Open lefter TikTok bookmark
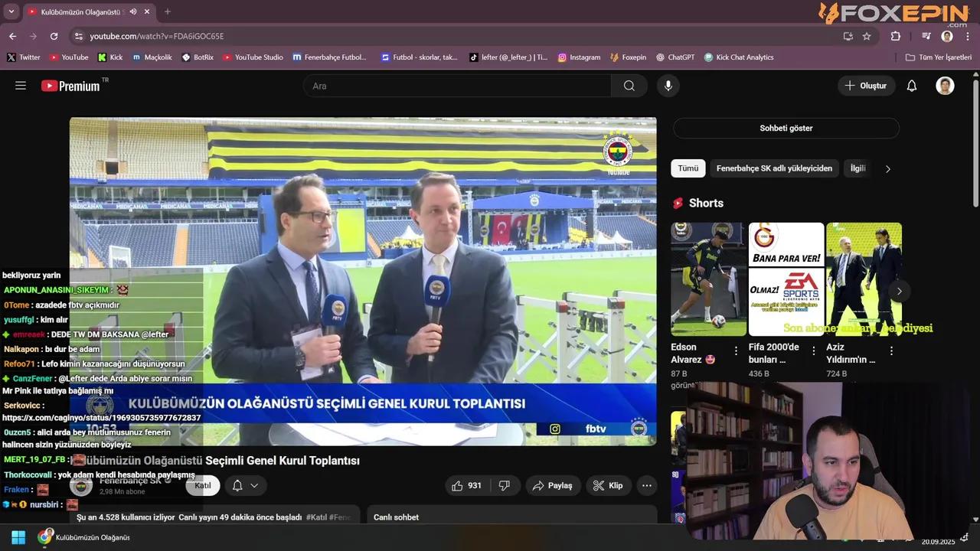The height and width of the screenshot is (551, 980). pyautogui.click(x=508, y=57)
